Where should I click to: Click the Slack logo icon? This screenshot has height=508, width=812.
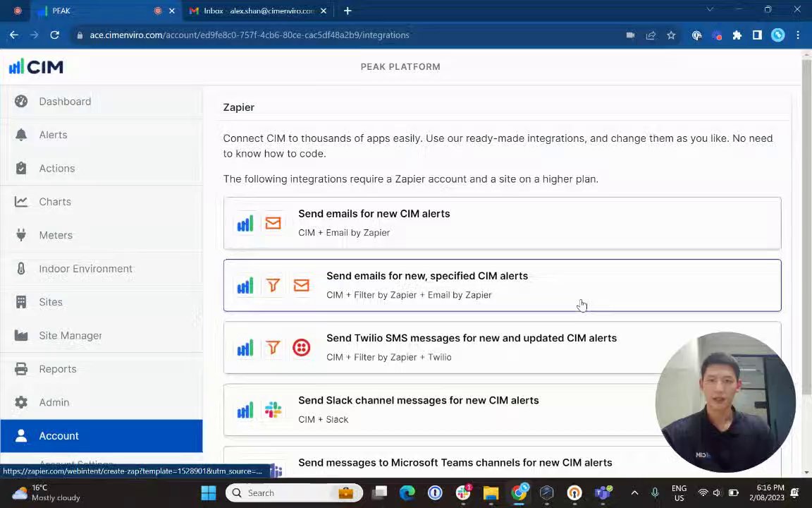click(273, 410)
